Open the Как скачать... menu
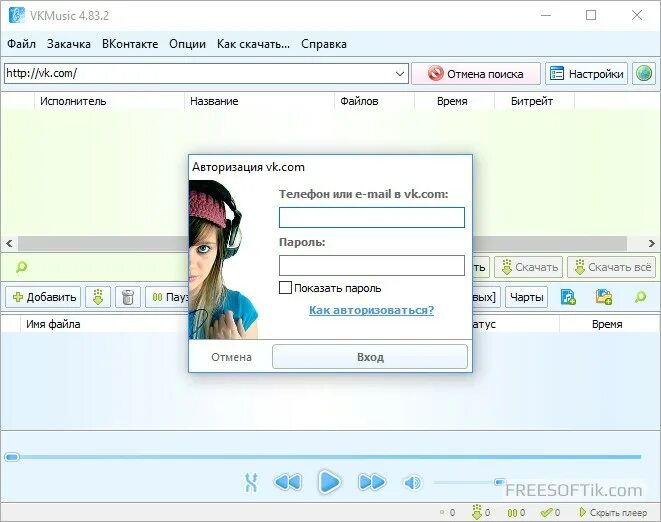This screenshot has width=661, height=522. pos(253,44)
